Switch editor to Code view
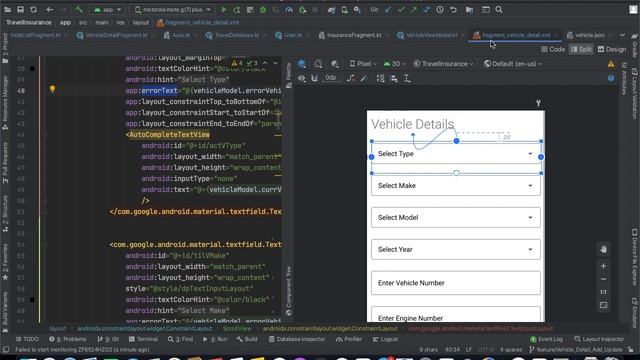The image size is (640, 360). (553, 49)
